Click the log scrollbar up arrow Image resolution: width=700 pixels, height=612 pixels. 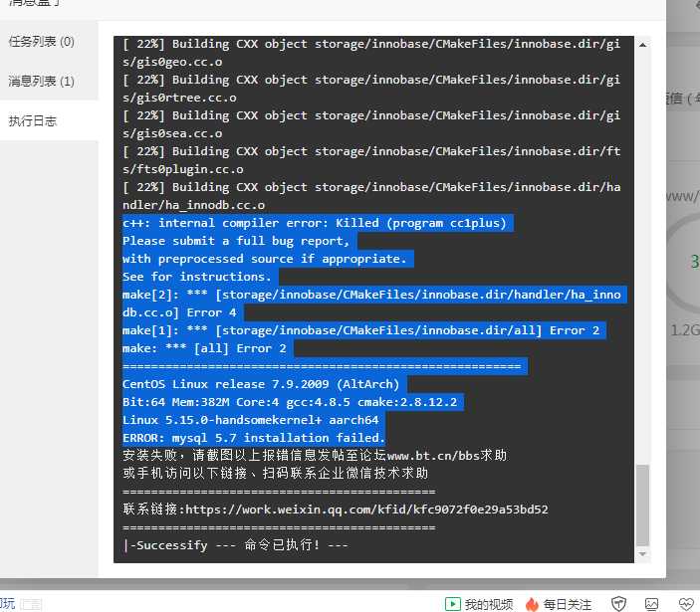click(x=642, y=45)
